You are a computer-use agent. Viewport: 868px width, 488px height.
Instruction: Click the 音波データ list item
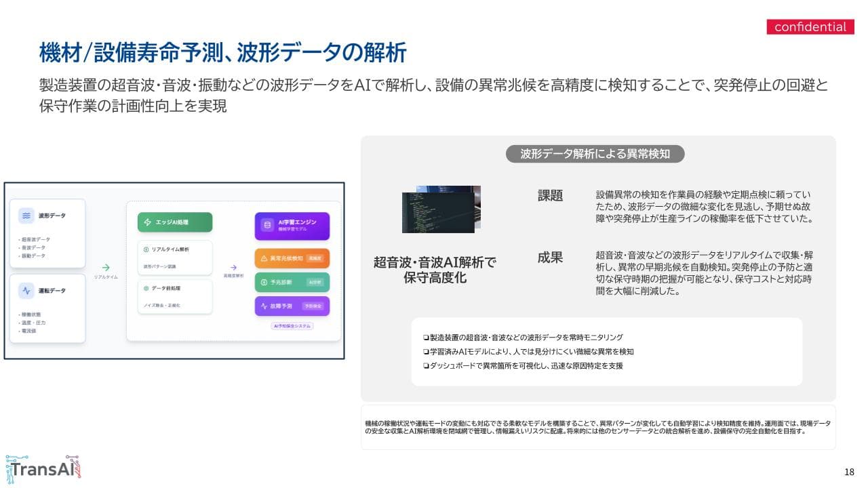click(x=33, y=247)
